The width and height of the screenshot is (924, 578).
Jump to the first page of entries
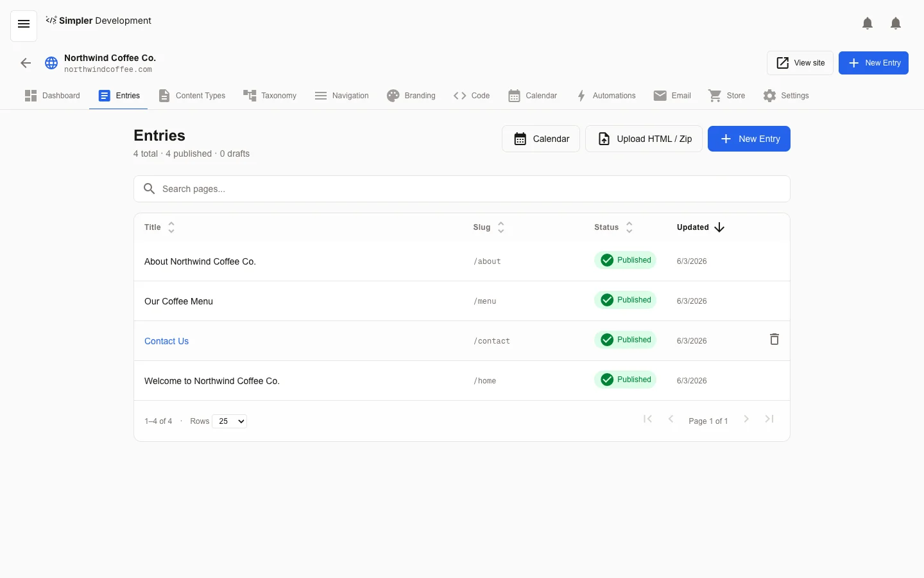(647, 419)
